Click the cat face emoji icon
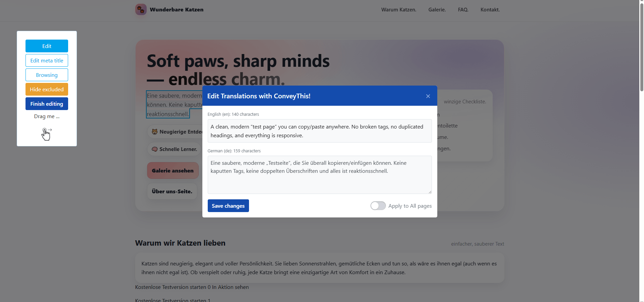Image resolution: width=644 pixels, height=302 pixels. pyautogui.click(x=155, y=132)
